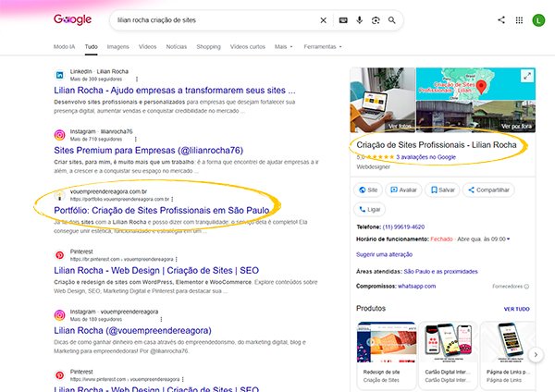Viewport: 555px width, 392px height.
Task: Open 3 avaliações no Google link
Action: 425,157
